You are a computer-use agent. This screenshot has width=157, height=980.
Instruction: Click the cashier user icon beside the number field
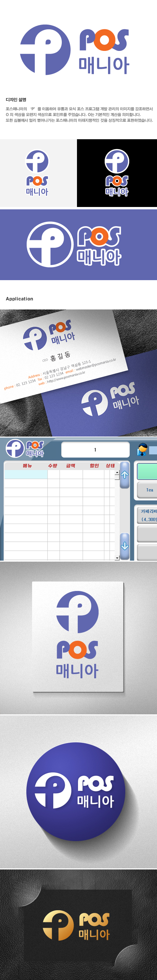click(142, 450)
